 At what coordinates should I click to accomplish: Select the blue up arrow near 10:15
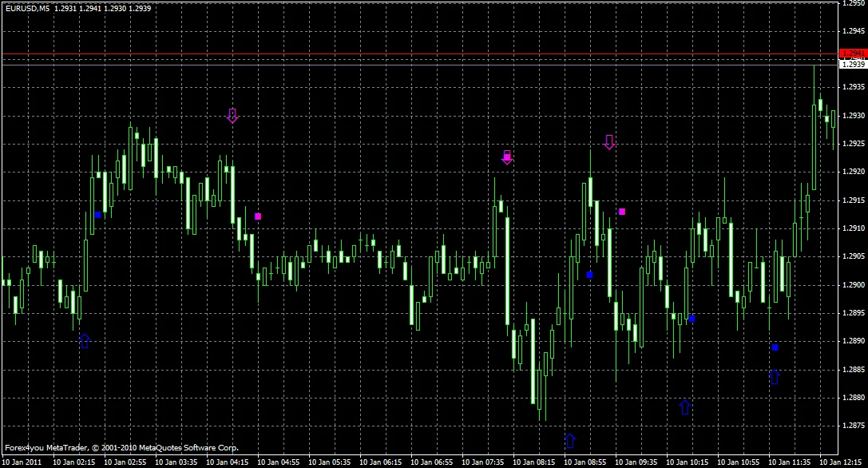pyautogui.click(x=685, y=407)
